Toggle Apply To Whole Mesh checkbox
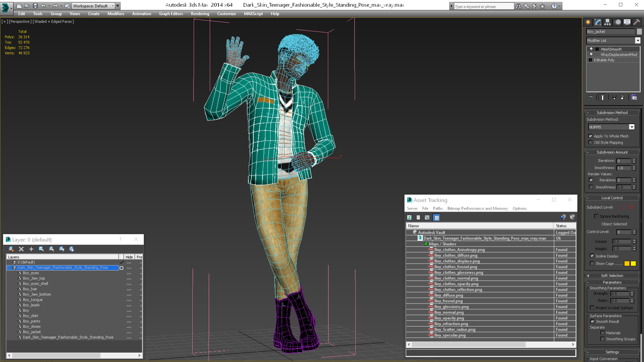 [x=591, y=136]
